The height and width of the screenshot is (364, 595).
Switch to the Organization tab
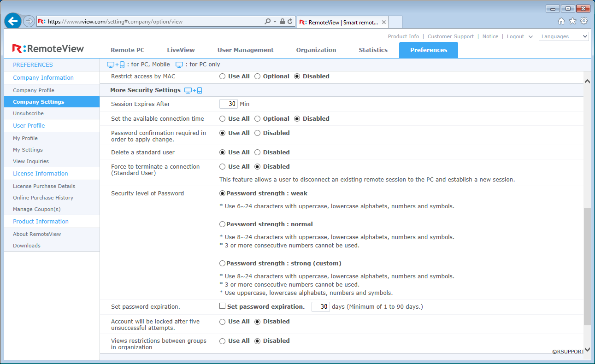point(316,50)
